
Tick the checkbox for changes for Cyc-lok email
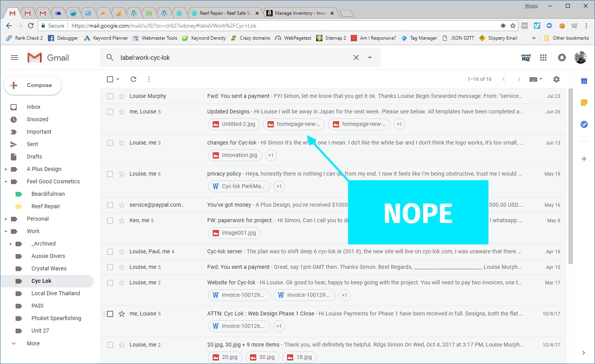(110, 143)
